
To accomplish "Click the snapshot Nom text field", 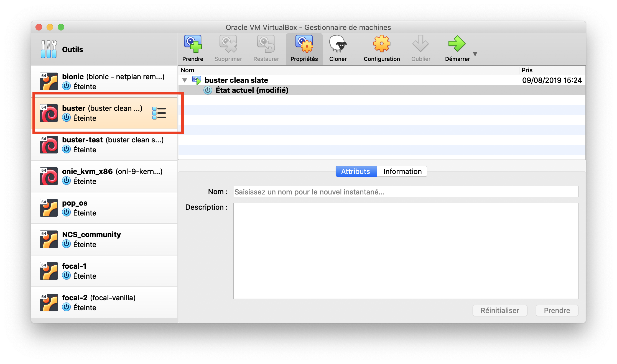I will click(406, 192).
